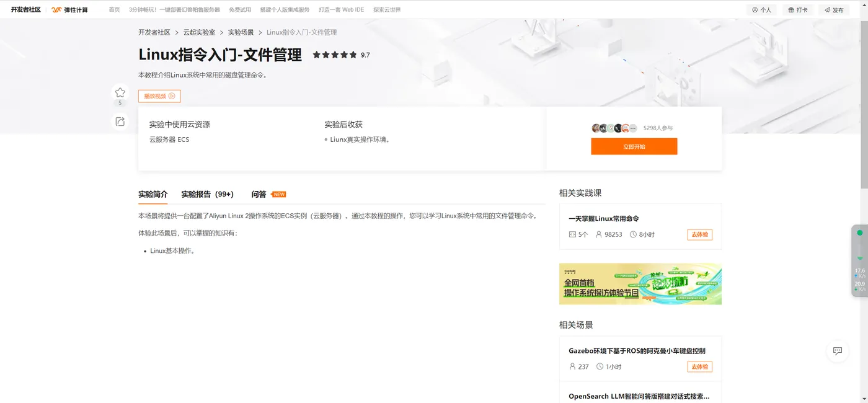Click the 1小时 duration label

[x=614, y=366]
